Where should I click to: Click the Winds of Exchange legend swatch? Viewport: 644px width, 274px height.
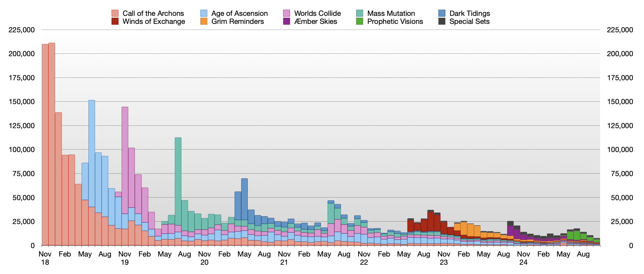(115, 21)
